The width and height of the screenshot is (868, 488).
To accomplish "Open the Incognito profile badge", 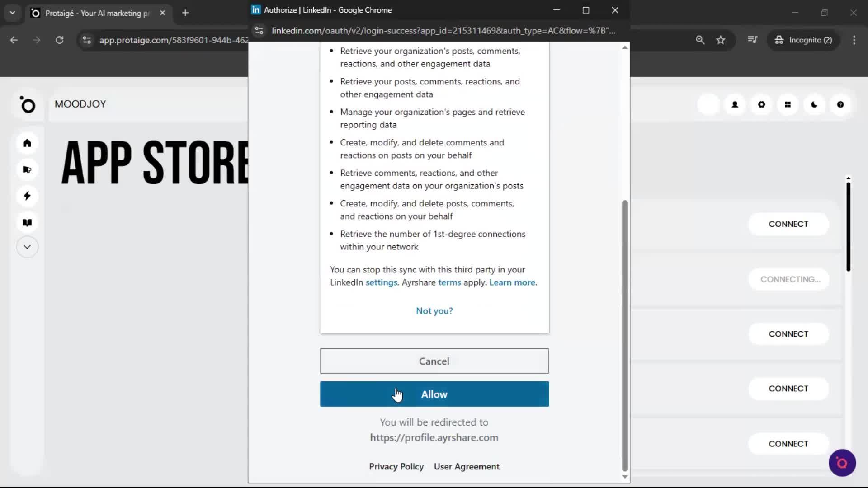I will click(x=804, y=40).
